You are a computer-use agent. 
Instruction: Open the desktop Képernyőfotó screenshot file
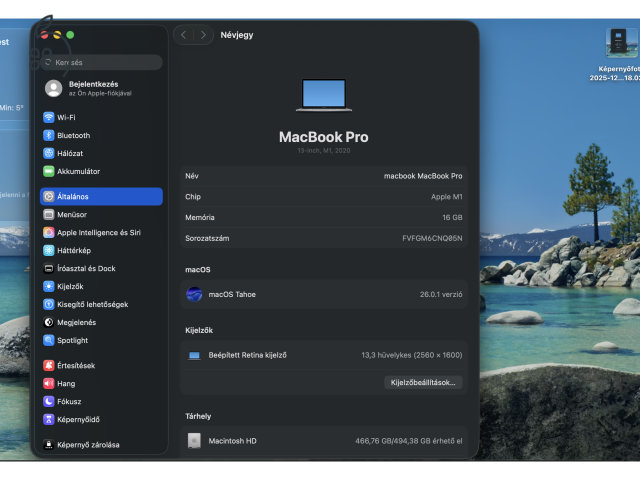tap(622, 43)
